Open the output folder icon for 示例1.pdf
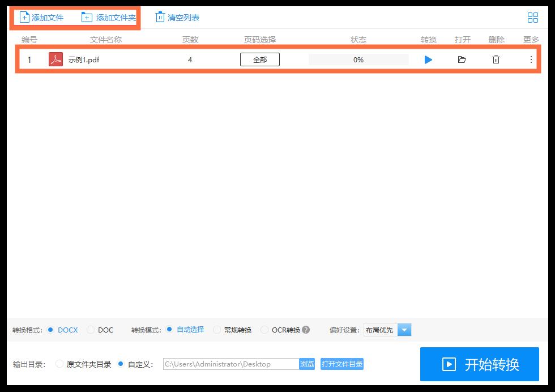555x392 pixels. 462,59
